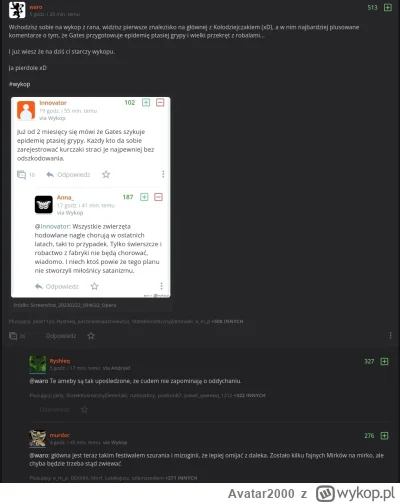Downvote Innovator's comment with the minus icon

(x=160, y=102)
